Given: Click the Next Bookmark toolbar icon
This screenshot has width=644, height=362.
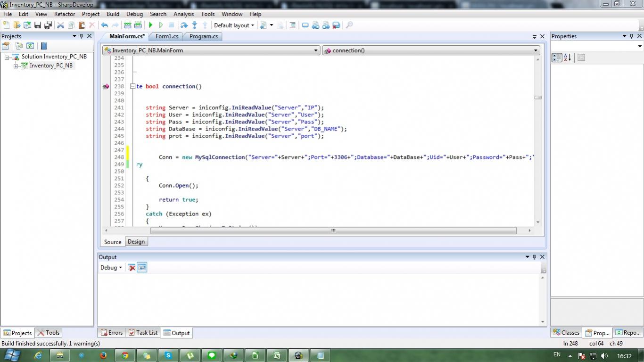Looking at the screenshot, I should [326, 25].
